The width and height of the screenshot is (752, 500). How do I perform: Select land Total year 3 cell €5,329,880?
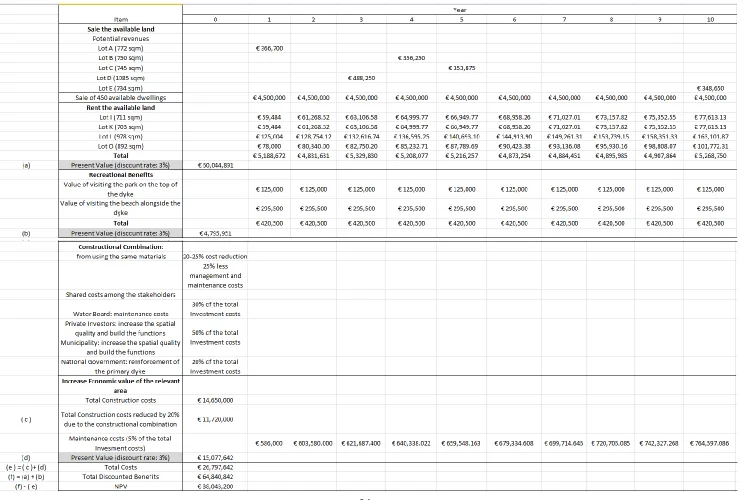pyautogui.click(x=361, y=156)
